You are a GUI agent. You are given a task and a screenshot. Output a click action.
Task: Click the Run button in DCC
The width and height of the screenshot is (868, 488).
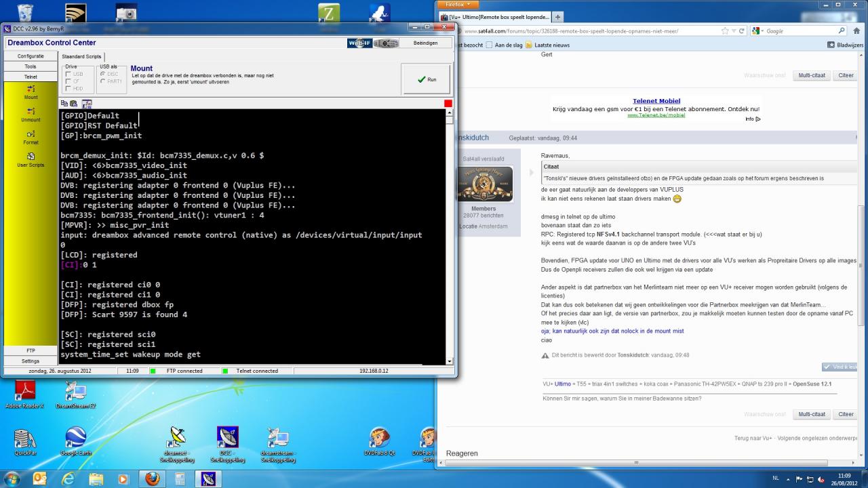coord(427,79)
